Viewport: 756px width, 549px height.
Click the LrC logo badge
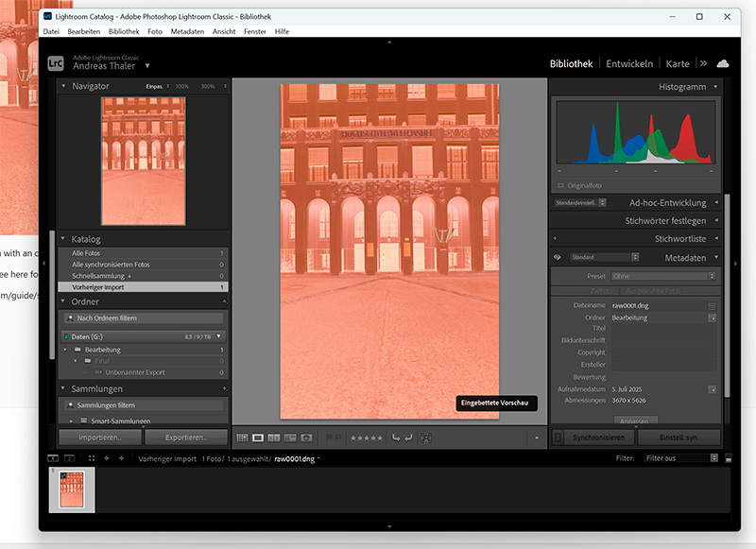point(56,63)
